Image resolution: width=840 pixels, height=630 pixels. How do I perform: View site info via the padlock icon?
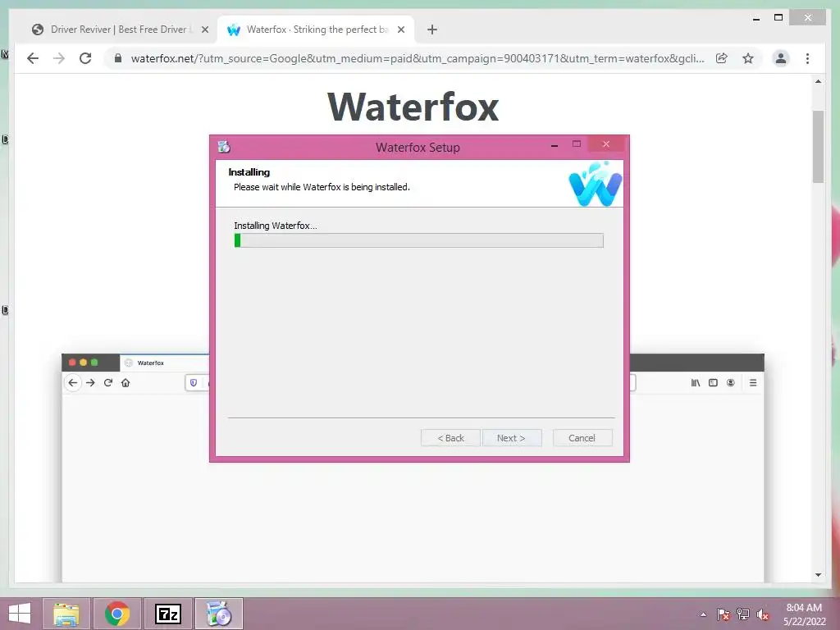tap(118, 58)
